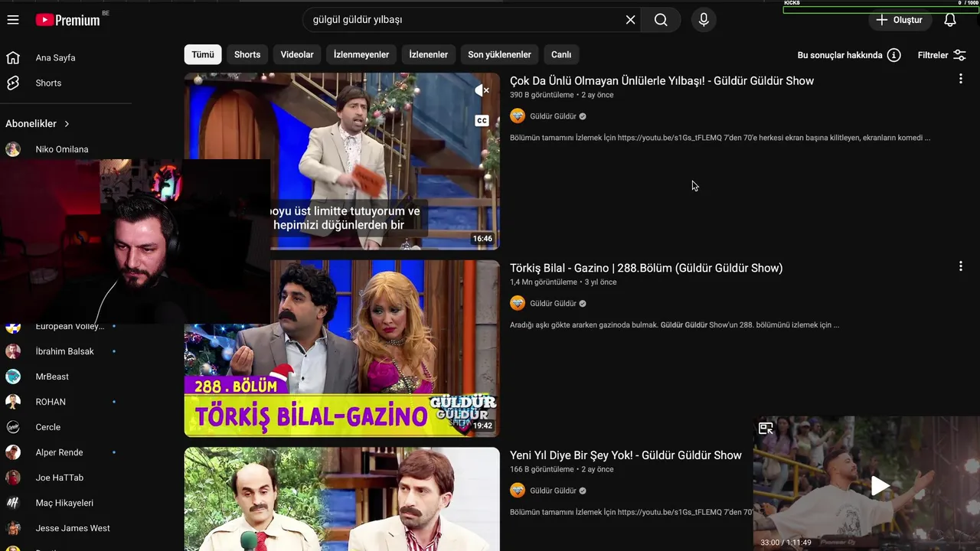Screen dimensions: 980x551
Task: Open Maç Hikayeleri channel
Action: pyautogui.click(x=66, y=503)
